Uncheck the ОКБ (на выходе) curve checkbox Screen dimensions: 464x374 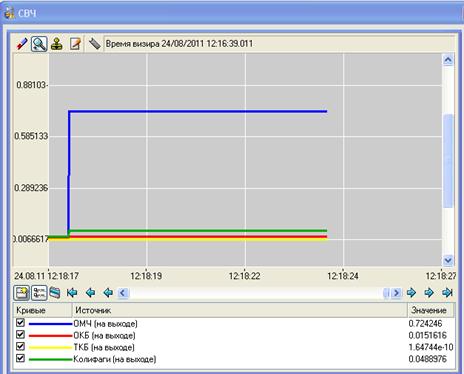pyautogui.click(x=20, y=334)
